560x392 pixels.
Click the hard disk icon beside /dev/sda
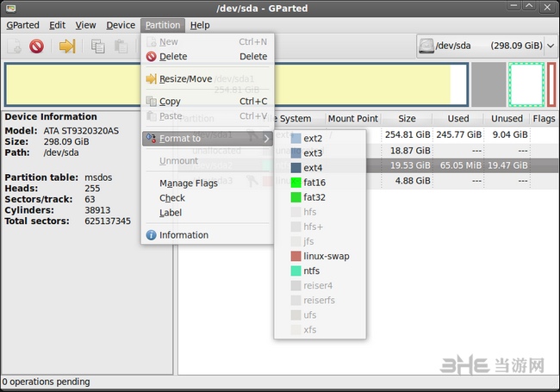pyautogui.click(x=426, y=46)
